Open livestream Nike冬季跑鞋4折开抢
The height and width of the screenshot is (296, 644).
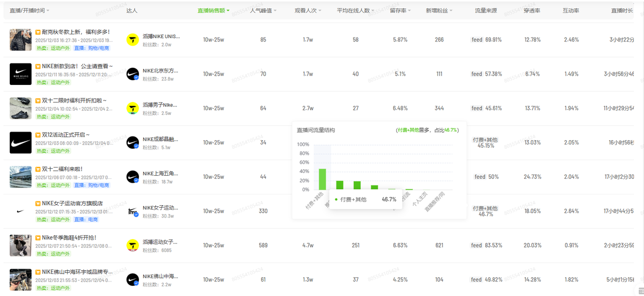(69, 237)
